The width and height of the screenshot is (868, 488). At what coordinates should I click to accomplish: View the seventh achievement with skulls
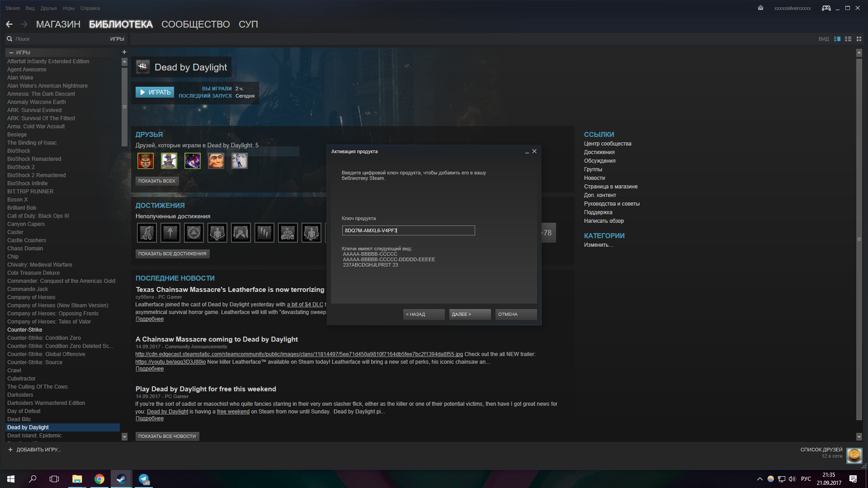pos(288,233)
